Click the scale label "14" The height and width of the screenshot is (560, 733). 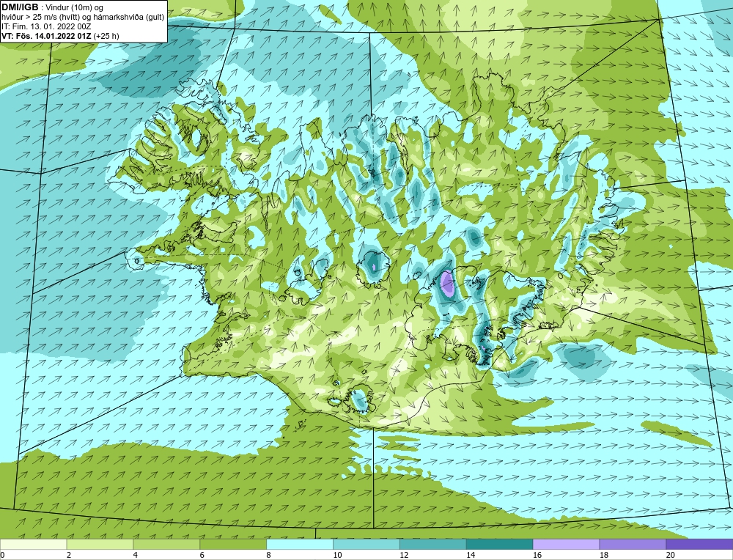[471, 555]
